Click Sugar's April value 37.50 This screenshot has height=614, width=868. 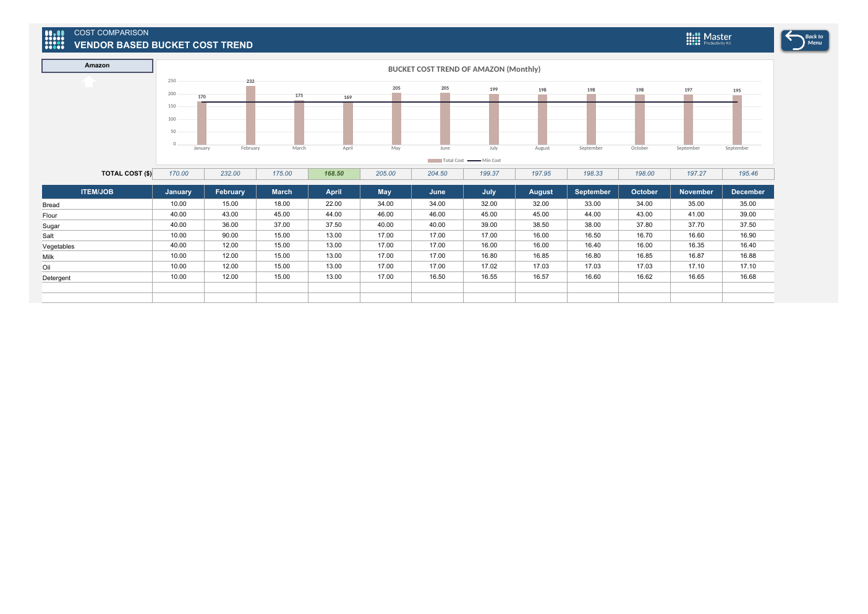(334, 225)
